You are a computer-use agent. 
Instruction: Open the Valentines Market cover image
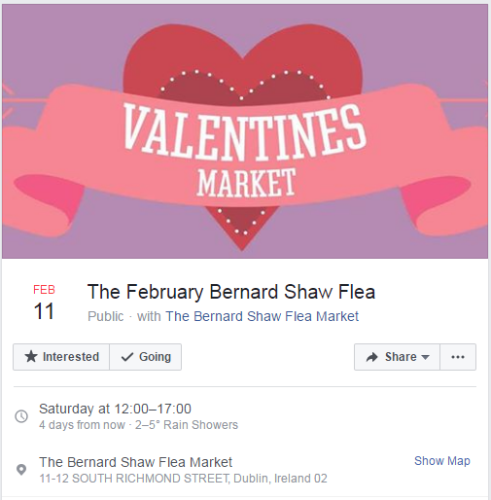click(245, 131)
